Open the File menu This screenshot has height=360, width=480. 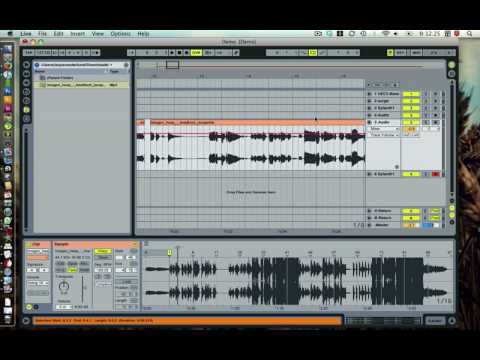(x=42, y=34)
